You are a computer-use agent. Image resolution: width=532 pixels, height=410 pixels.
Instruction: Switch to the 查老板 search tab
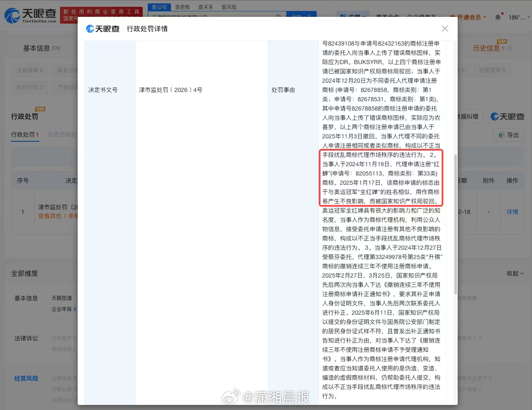(x=182, y=6)
